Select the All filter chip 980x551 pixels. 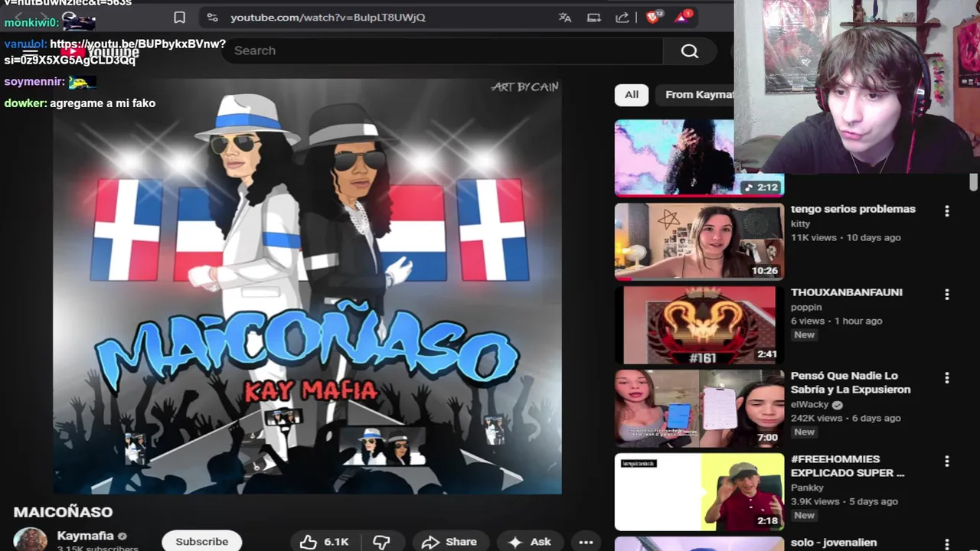click(x=631, y=94)
